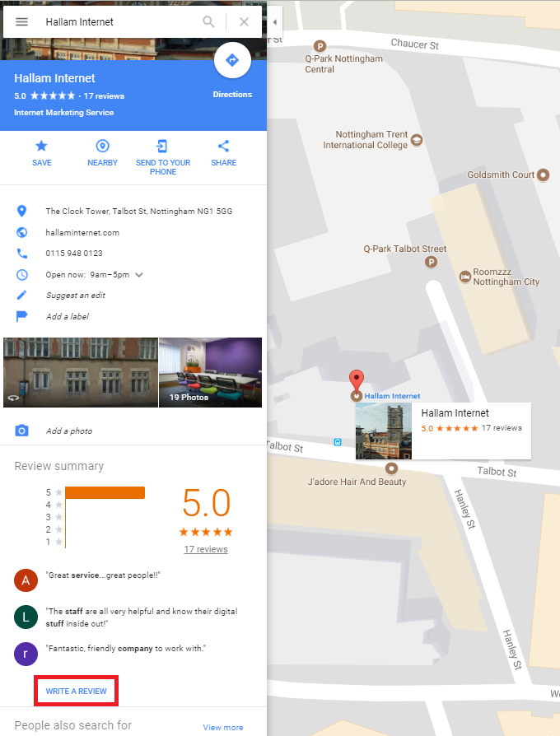Viewport: 560px width, 736px height.
Task: Click the flag Add a label icon
Action: pos(21,316)
